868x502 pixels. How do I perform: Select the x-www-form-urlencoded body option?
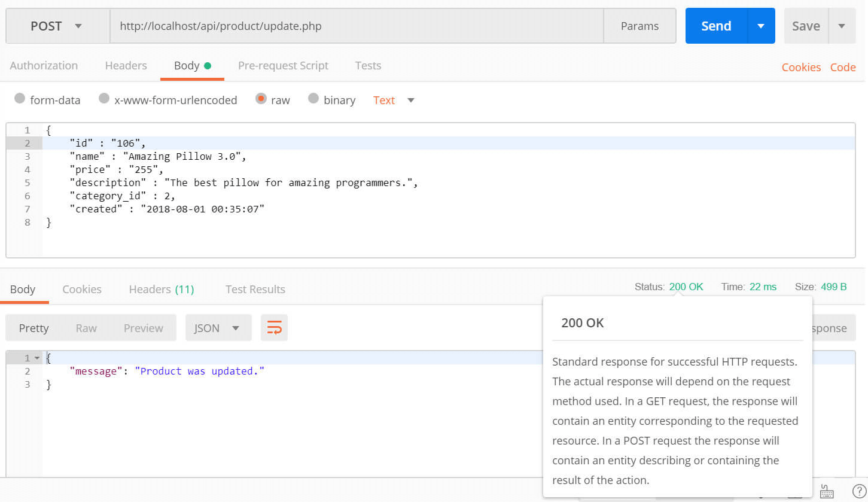click(x=104, y=99)
